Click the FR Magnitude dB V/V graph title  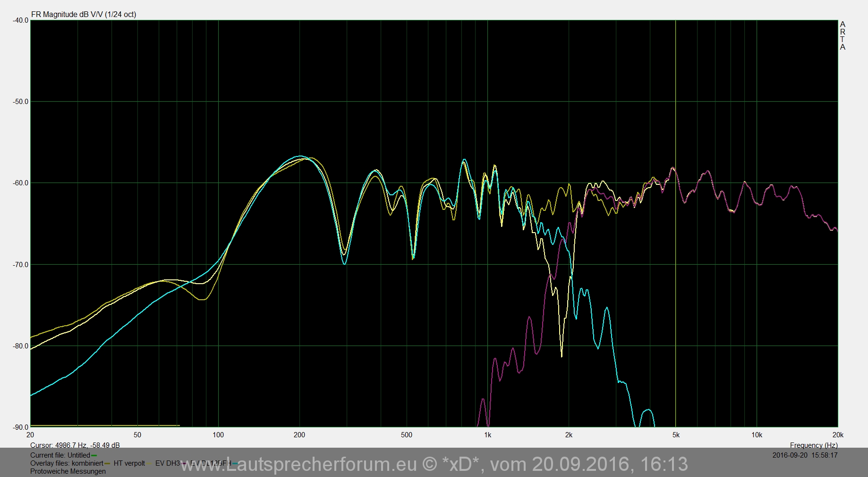84,15
